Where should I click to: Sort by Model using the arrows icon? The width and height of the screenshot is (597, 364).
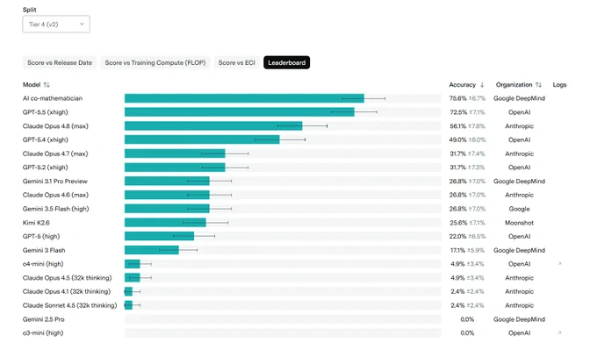[47, 85]
